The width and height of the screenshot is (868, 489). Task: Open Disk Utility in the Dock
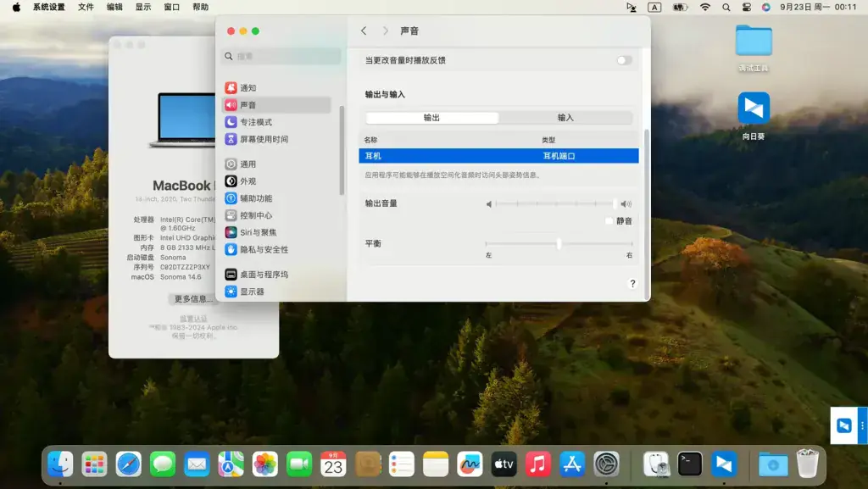pos(656,464)
